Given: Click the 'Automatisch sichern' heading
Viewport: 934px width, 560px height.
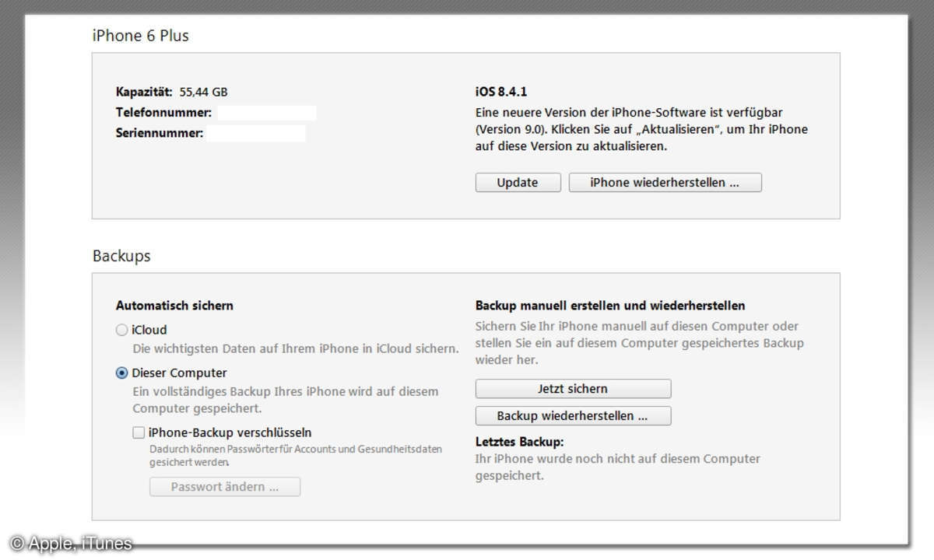Looking at the screenshot, I should tap(174, 306).
